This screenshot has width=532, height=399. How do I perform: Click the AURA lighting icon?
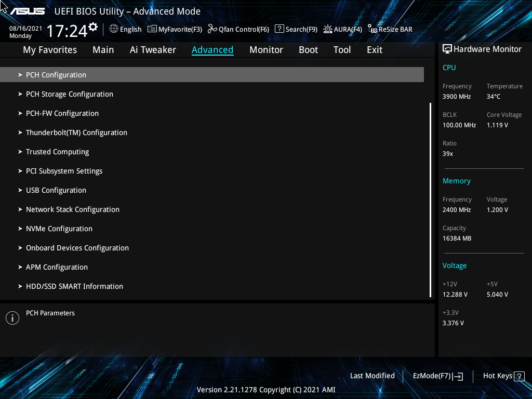coord(328,29)
